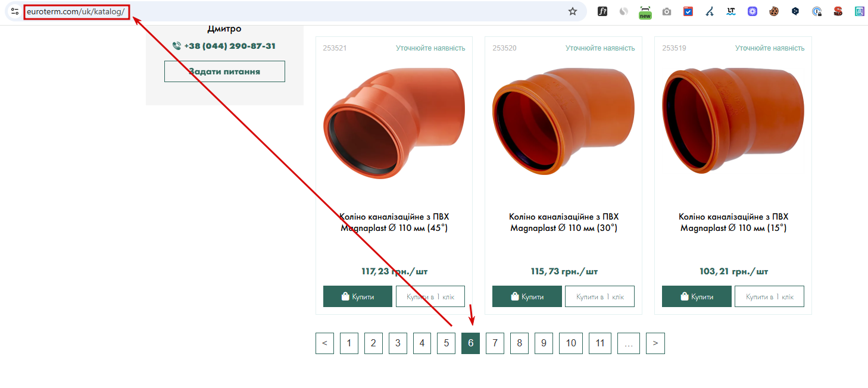Open title link Коліно каналізаційне (30°)
Screen dimensions: 868x388
coord(564,223)
